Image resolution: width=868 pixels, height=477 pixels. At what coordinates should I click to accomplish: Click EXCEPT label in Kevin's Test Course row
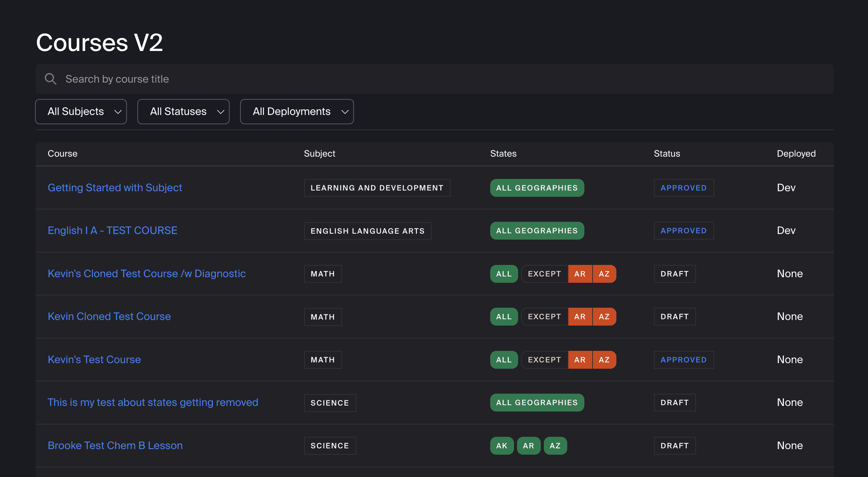tap(544, 360)
